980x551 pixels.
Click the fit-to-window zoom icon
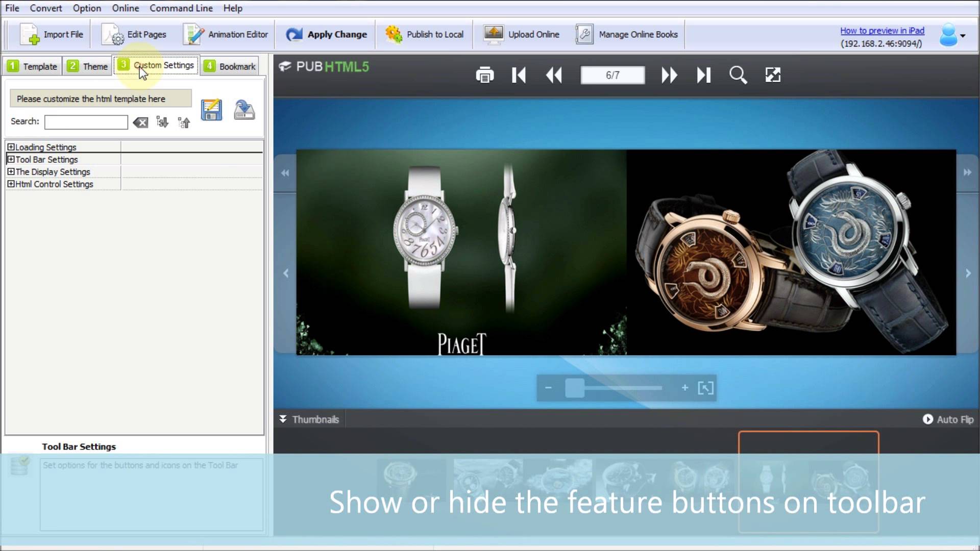pos(705,388)
